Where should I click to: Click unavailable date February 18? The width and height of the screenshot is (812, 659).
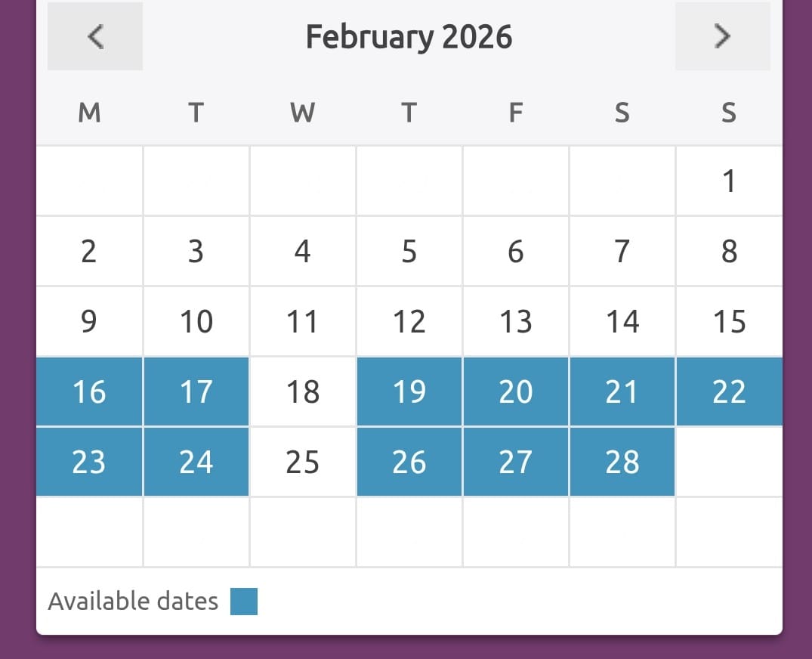coord(303,391)
